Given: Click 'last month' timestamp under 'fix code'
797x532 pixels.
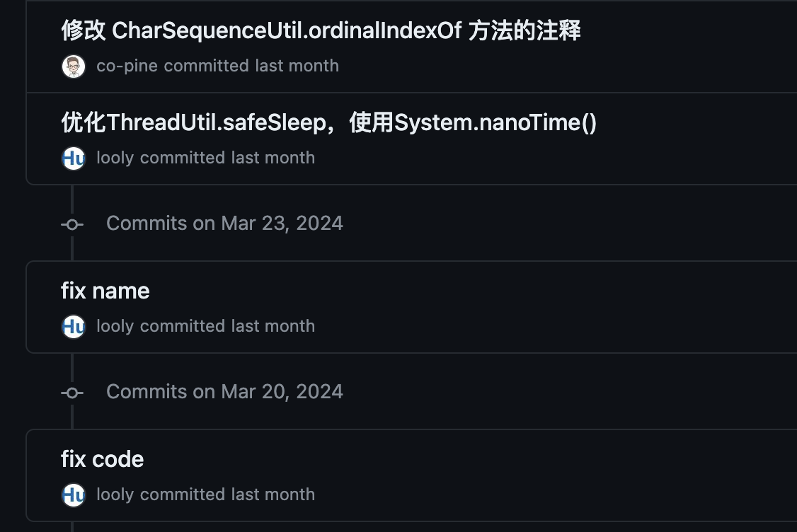Looking at the screenshot, I should pyautogui.click(x=273, y=495).
